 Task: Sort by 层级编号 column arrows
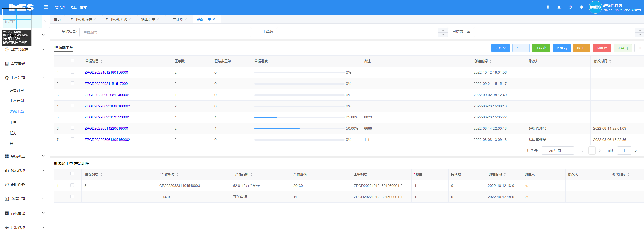click(x=101, y=174)
